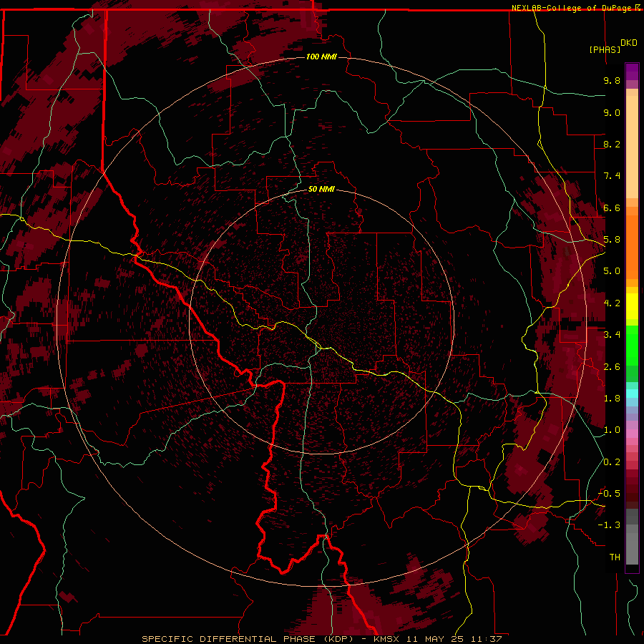Image resolution: width=644 pixels, height=644 pixels.
Task: Click the 5.8 value on color scale
Action: 612,240
